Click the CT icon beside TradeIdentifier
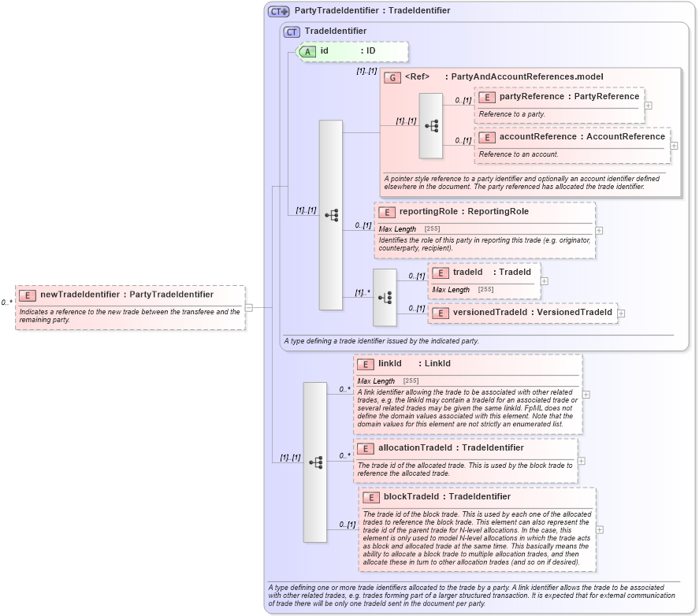 (292, 32)
